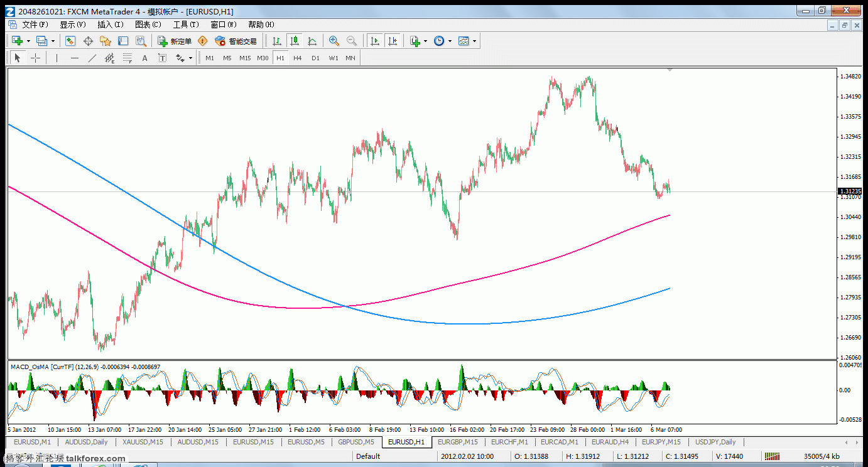This screenshot has height=467, width=868.
Task: Click the New Chart icon
Action: tap(18, 41)
